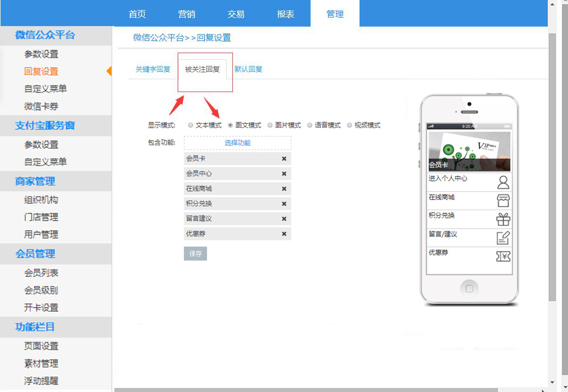The image size is (568, 392).
Task: Click 进入个人中心 row in phone preview
Action: 470,182
